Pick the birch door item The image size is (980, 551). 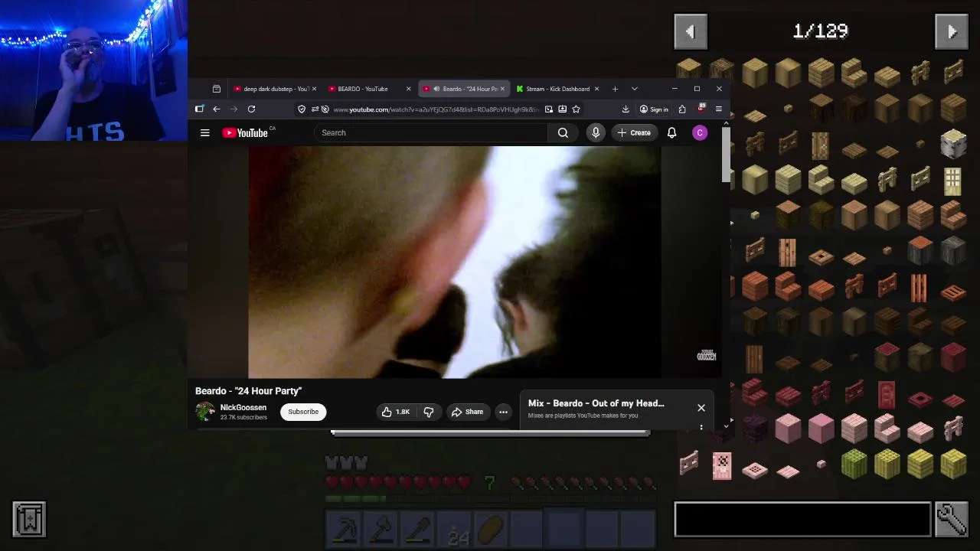pos(952,181)
